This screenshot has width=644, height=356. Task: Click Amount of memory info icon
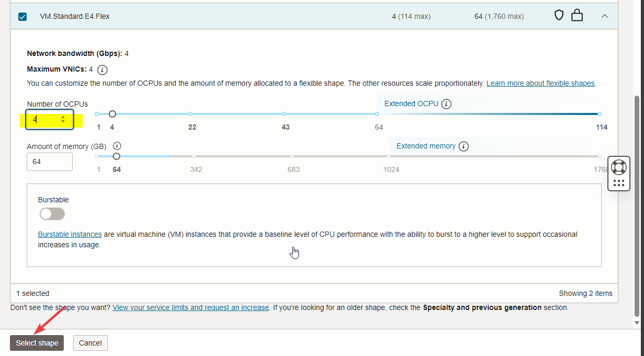pyautogui.click(x=117, y=146)
